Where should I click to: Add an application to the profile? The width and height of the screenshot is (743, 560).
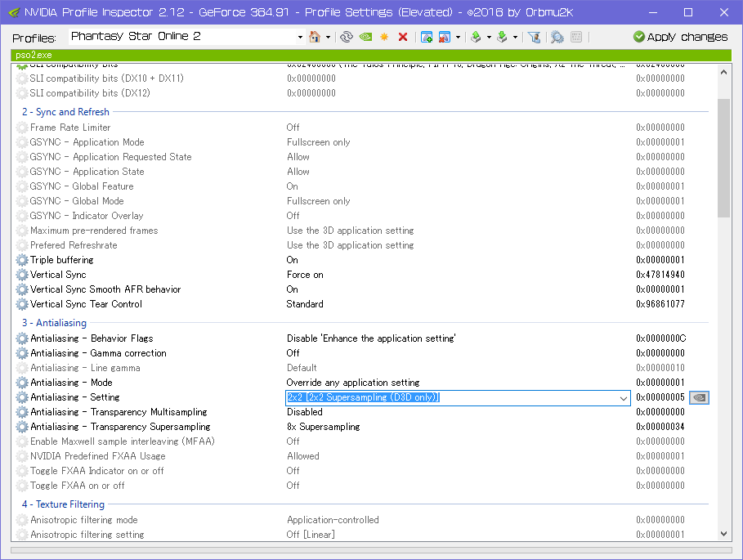[427, 37]
